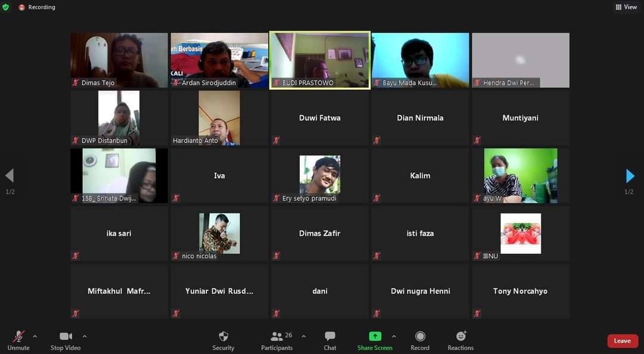644x354 pixels.
Task: Open the Security shield icon
Action: pyautogui.click(x=223, y=336)
